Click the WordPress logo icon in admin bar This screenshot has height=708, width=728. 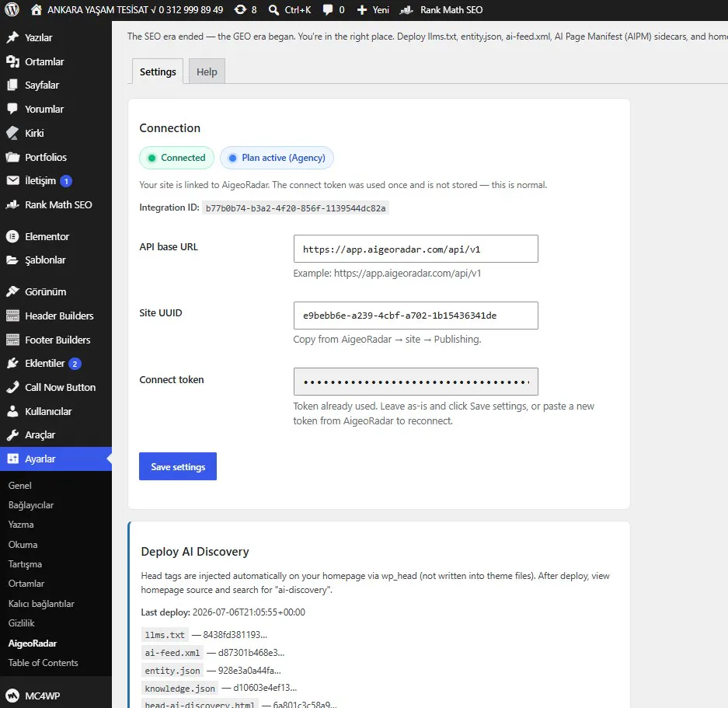(x=12, y=10)
